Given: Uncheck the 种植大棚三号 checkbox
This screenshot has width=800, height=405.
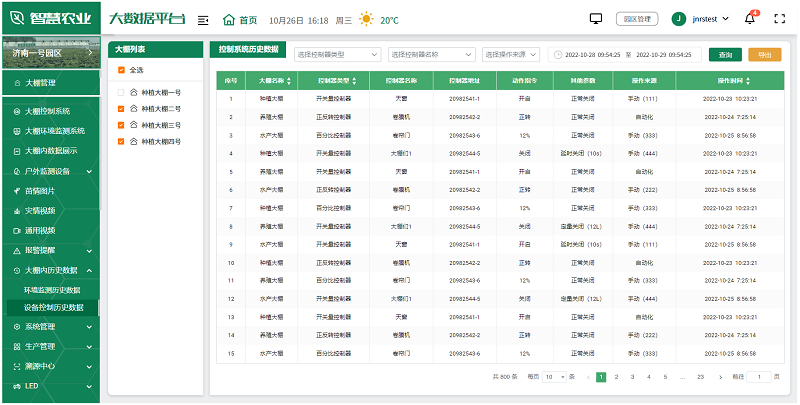Looking at the screenshot, I should [122, 125].
